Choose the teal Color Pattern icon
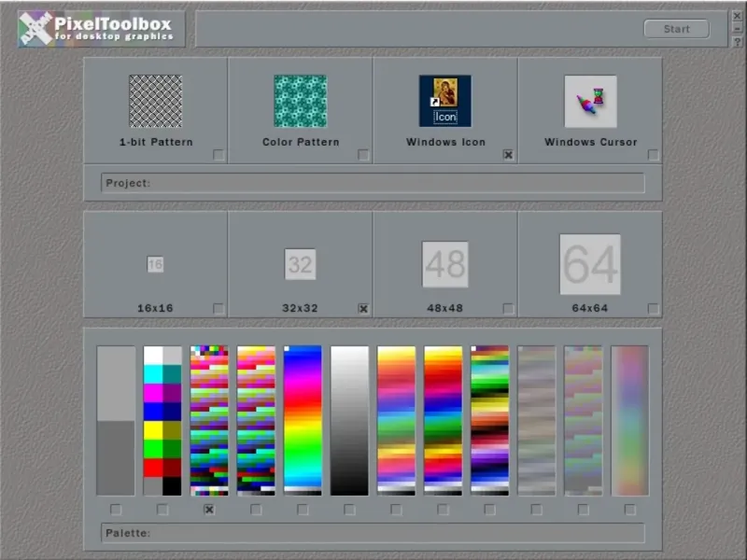This screenshot has width=747, height=560. click(300, 101)
